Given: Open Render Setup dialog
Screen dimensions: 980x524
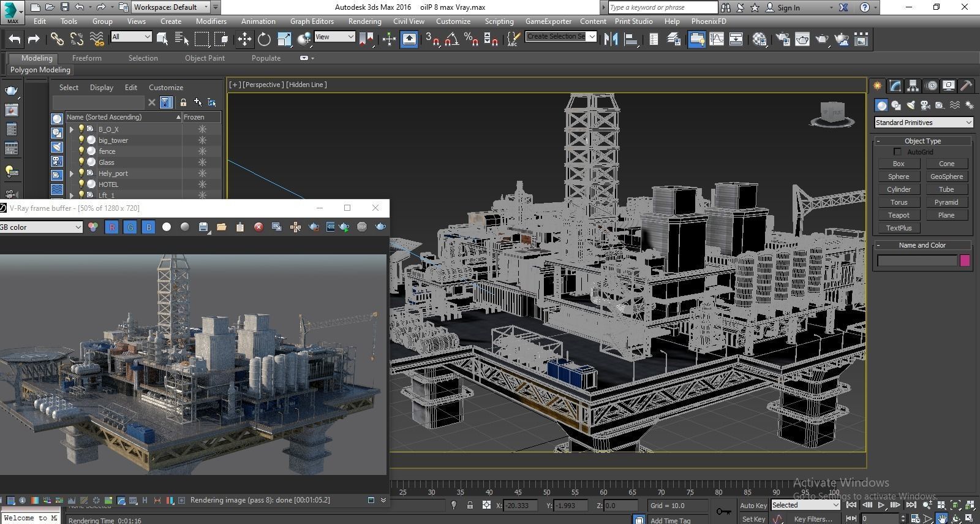Looking at the screenshot, I should (782, 39).
